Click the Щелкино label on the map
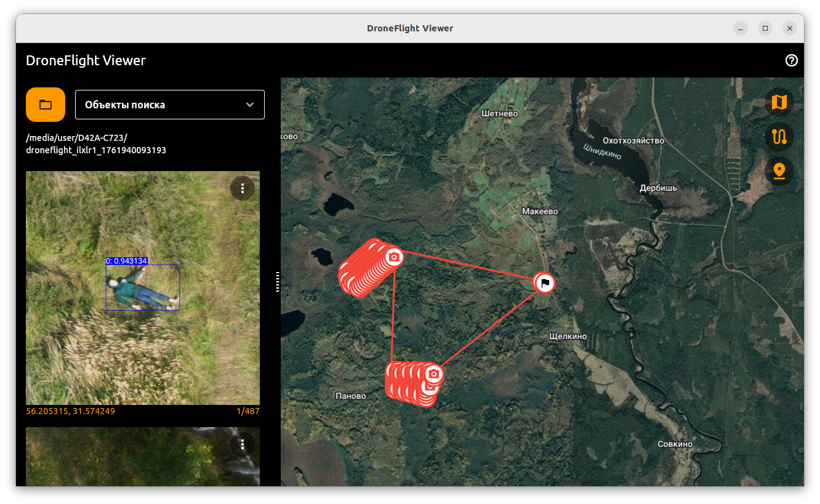Image resolution: width=820 pixels, height=504 pixels. [568, 336]
